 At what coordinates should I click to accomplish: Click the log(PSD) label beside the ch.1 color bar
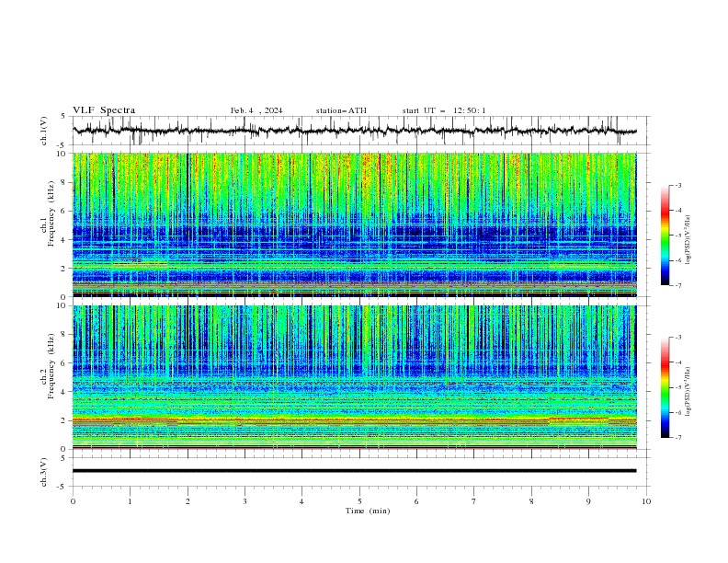coord(688,240)
